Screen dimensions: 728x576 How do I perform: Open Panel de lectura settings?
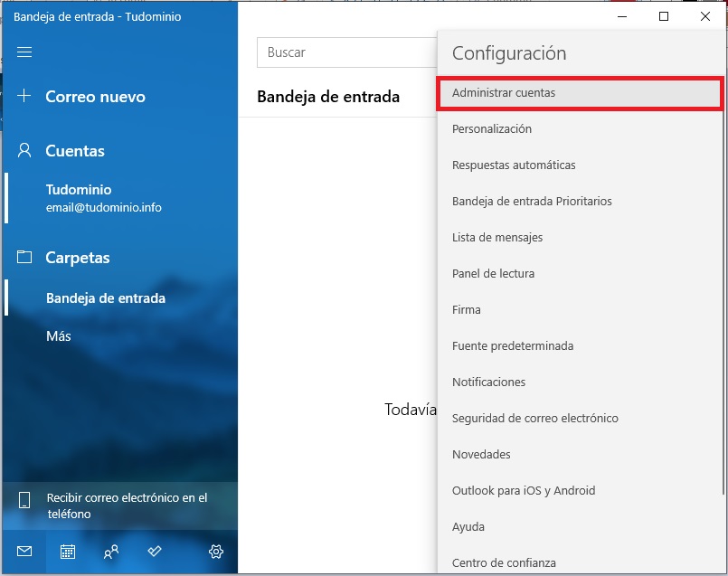coord(580,274)
